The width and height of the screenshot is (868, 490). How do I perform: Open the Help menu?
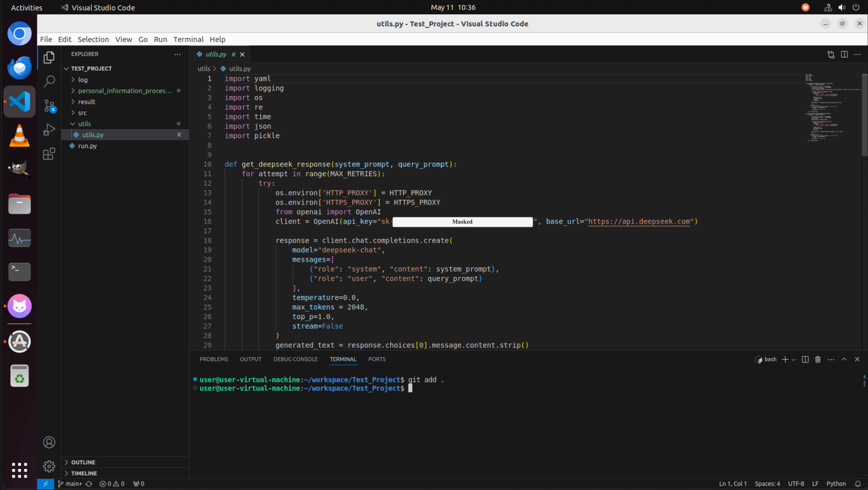click(x=218, y=40)
